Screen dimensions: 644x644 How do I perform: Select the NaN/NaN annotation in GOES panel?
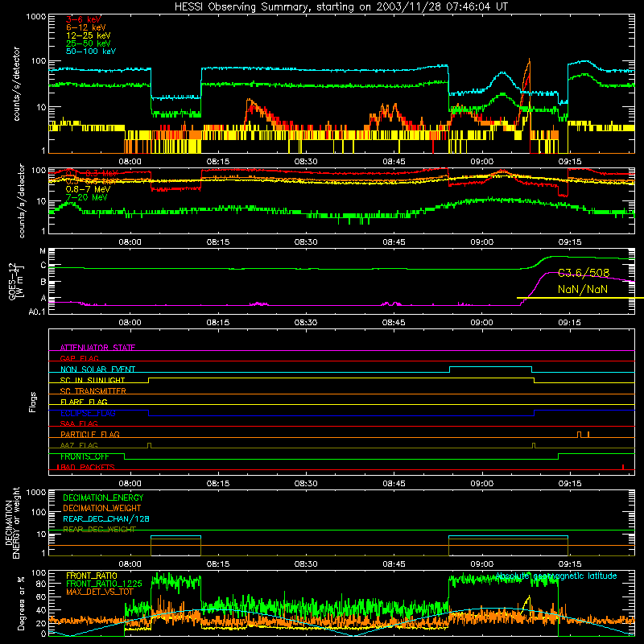click(582, 290)
